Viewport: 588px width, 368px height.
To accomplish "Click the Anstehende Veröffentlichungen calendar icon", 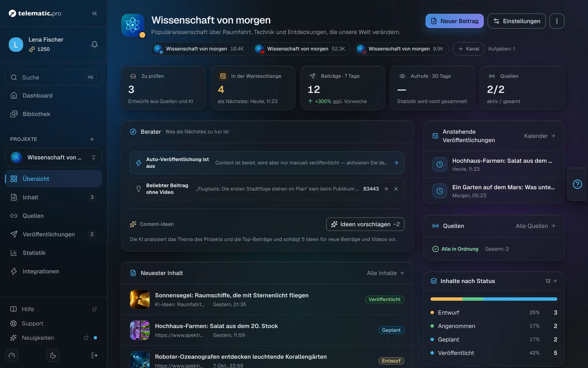I will pyautogui.click(x=435, y=136).
